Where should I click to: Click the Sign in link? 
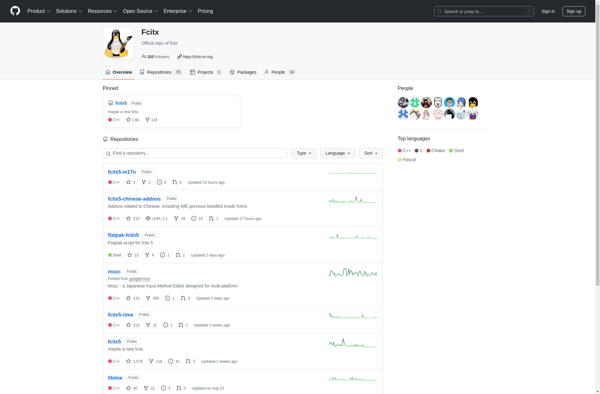(x=548, y=11)
